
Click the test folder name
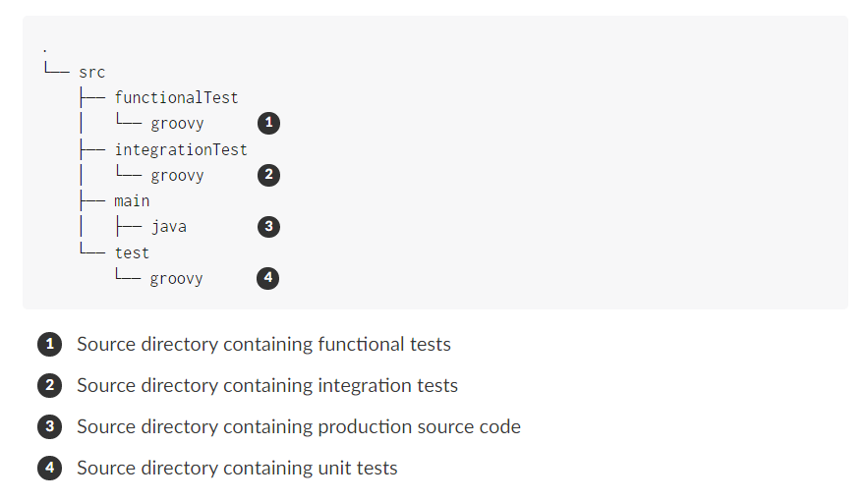[133, 252]
